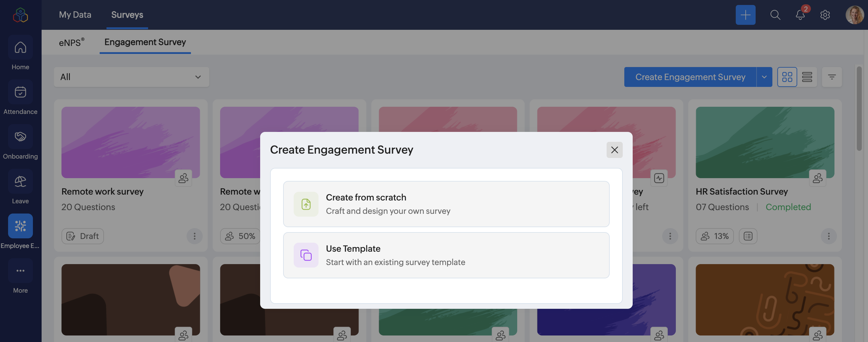This screenshot has height=342, width=868.
Task: Click the blue plus add button
Action: 745,15
